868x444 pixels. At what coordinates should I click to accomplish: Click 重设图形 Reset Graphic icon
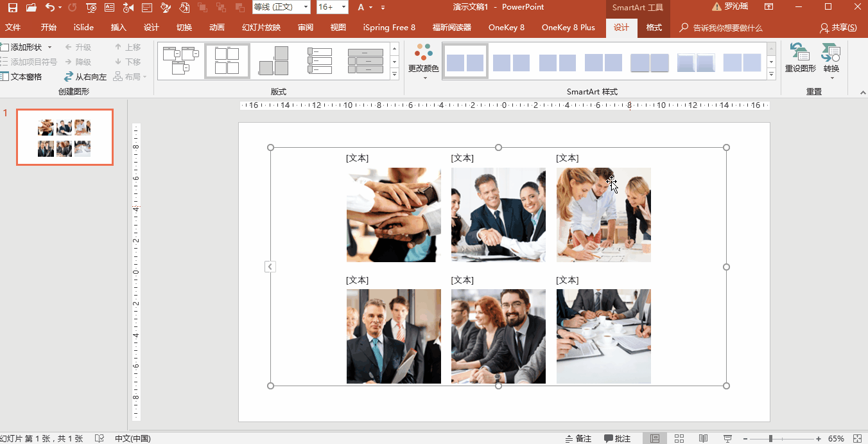(800, 52)
